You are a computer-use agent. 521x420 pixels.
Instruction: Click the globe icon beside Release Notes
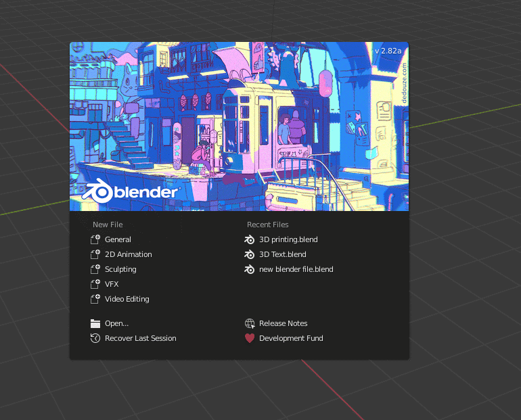250,323
